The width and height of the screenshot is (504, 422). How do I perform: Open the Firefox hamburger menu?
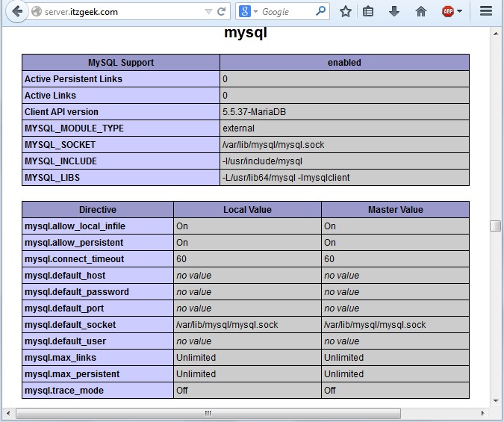[x=486, y=11]
